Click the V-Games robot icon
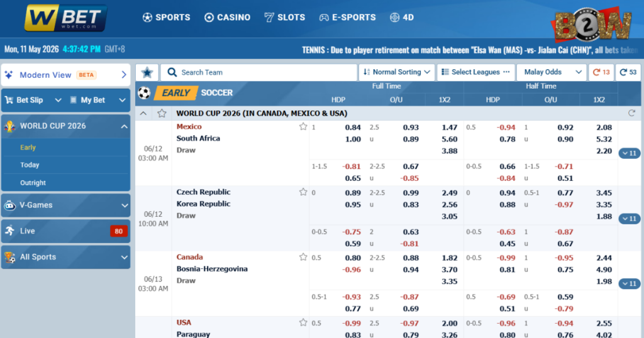Viewport: 644px width, 338px height. 9,205
